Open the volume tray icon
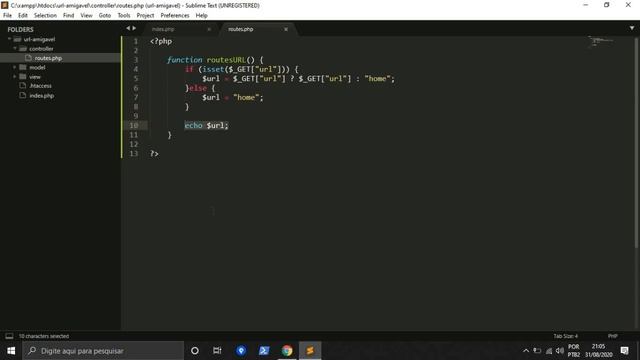 (560, 351)
